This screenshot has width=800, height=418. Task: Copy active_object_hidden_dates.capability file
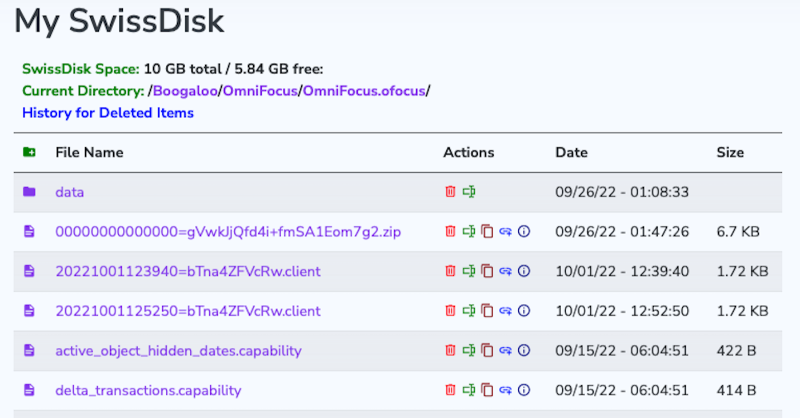pyautogui.click(x=487, y=351)
